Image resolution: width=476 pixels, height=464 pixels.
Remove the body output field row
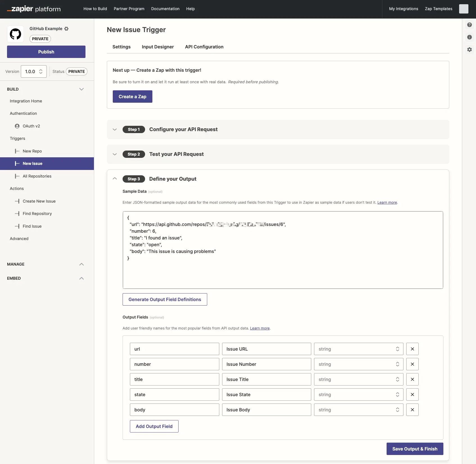click(412, 410)
